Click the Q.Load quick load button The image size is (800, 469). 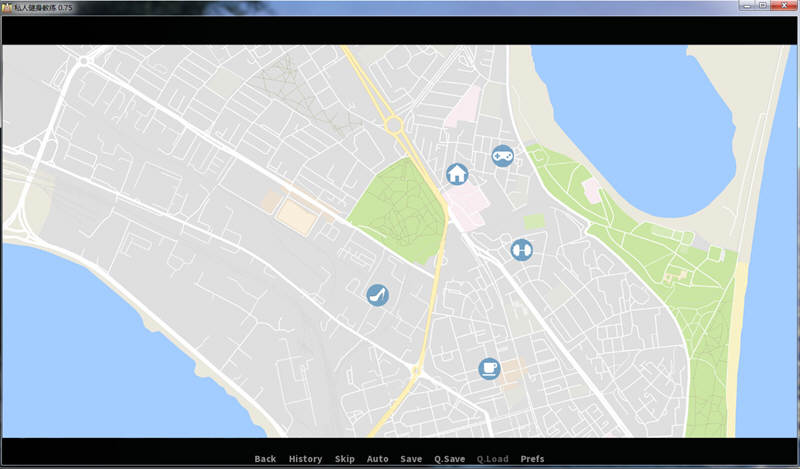492,459
